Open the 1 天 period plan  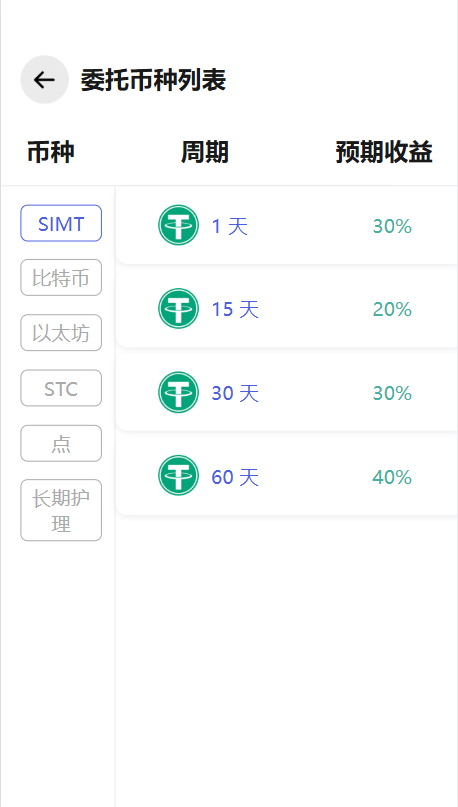[x=287, y=225]
